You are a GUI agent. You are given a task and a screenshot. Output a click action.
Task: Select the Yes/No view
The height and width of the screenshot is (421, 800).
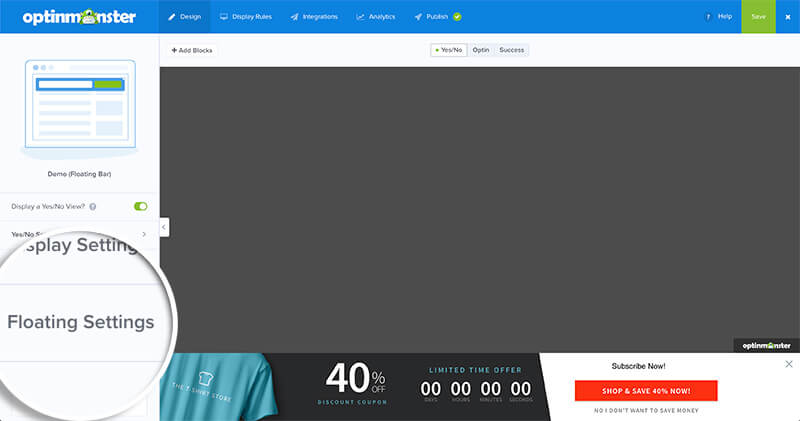click(448, 50)
